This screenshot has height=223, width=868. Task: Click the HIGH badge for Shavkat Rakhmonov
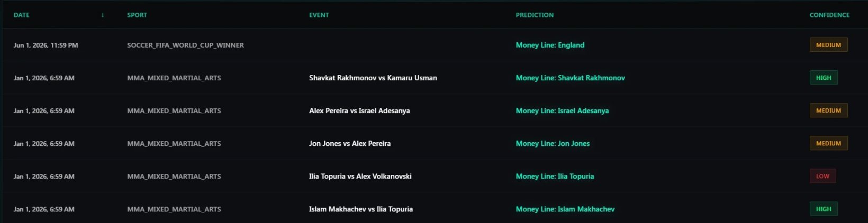point(823,78)
